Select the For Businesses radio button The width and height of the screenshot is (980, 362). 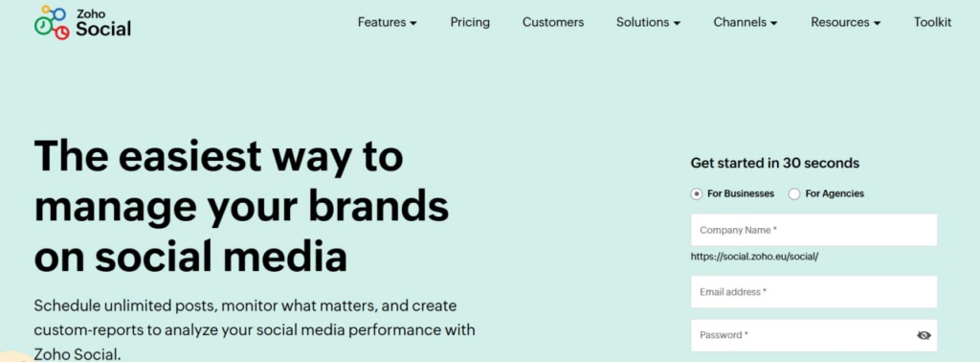click(697, 193)
